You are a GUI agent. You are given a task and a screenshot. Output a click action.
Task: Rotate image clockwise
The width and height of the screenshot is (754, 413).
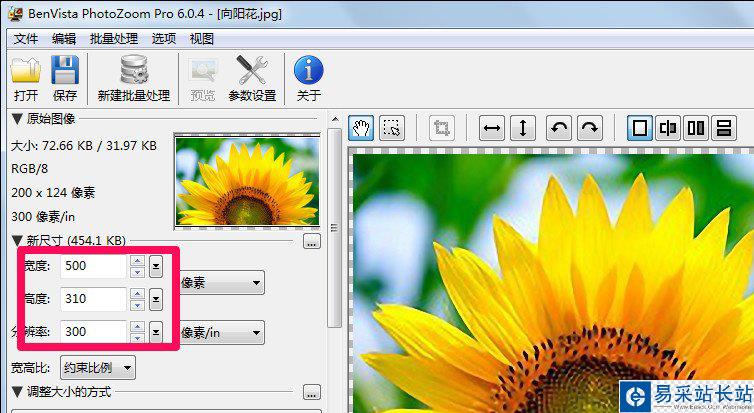(x=590, y=128)
